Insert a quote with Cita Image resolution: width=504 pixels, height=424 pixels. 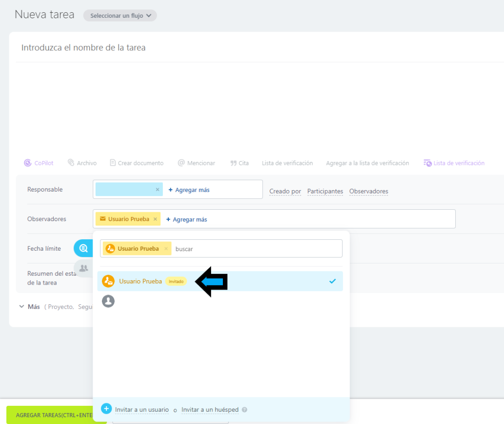tap(240, 163)
